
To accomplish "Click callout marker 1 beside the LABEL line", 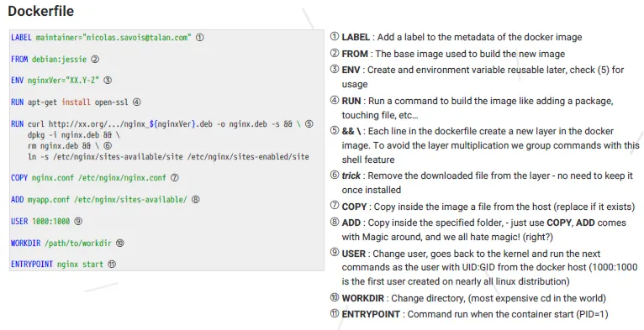I will click(x=199, y=37).
